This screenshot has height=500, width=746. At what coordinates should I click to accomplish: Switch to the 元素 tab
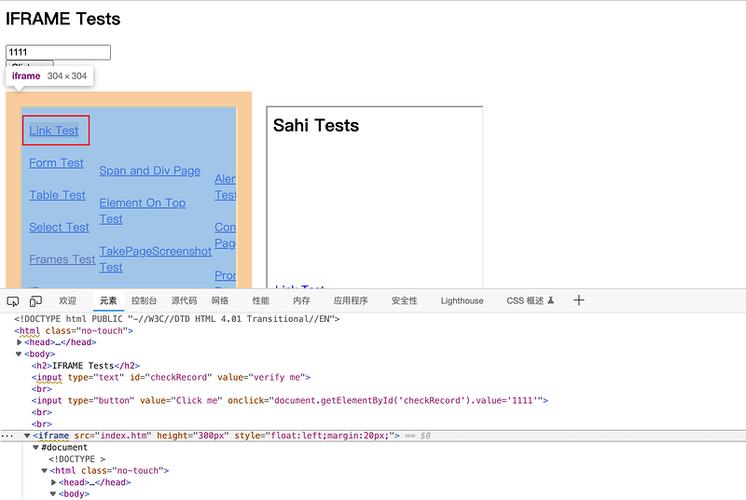point(108,301)
